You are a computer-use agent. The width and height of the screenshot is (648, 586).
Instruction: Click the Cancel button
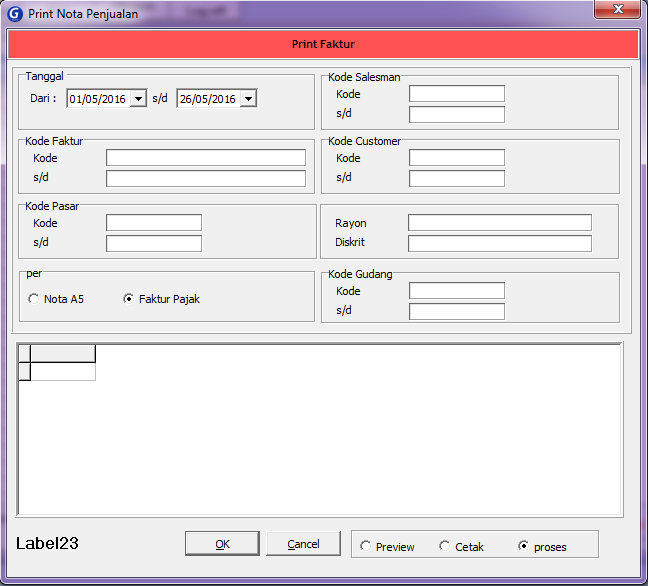(x=303, y=544)
